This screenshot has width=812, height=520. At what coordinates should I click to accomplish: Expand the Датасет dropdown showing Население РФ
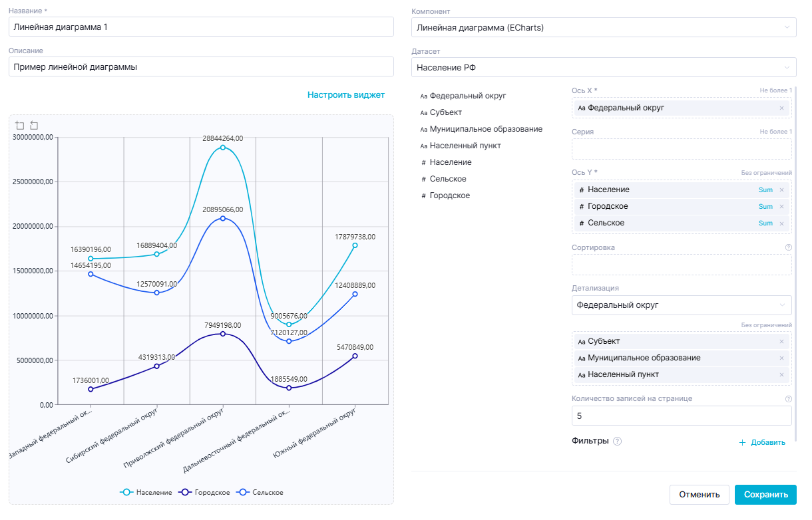603,67
